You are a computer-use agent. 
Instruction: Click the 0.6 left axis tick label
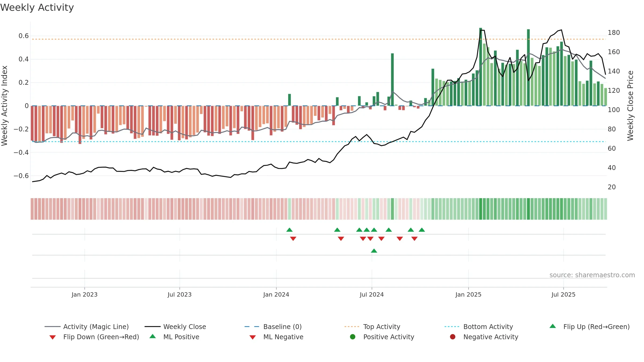point(24,36)
